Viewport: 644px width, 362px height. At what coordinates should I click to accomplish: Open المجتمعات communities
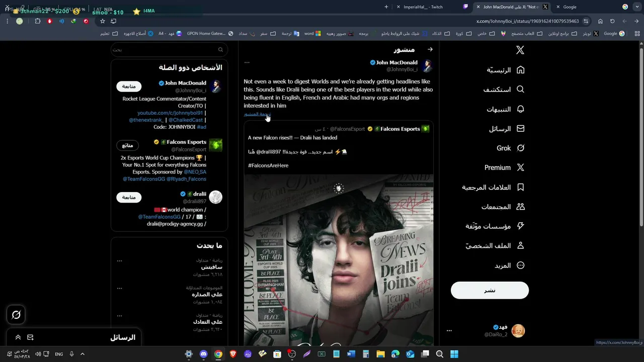pyautogui.click(x=503, y=207)
